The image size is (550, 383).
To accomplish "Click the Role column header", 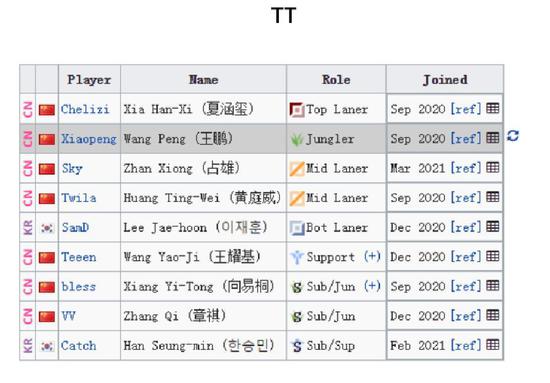I will (x=336, y=80).
